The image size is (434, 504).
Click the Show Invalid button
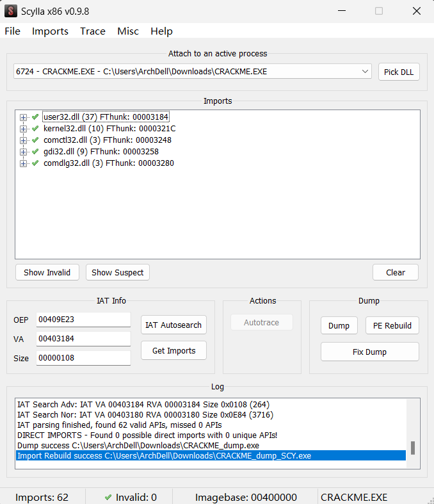click(x=47, y=272)
